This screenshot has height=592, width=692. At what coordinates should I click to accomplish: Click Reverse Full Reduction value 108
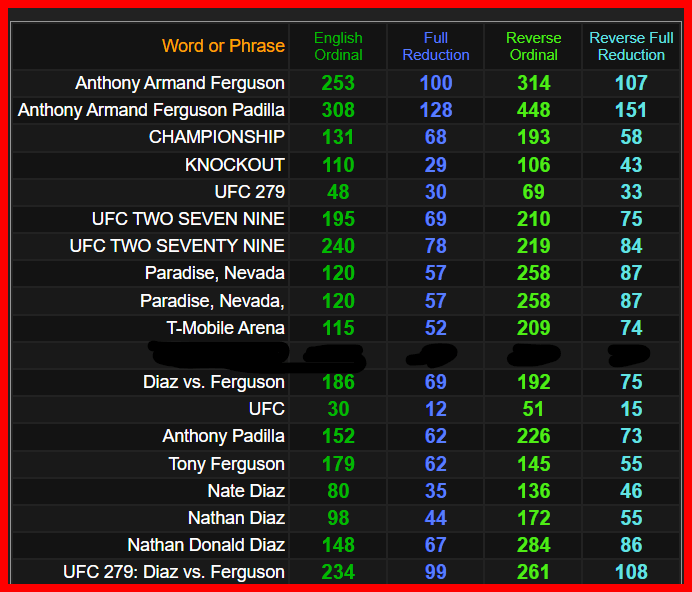[x=631, y=572]
